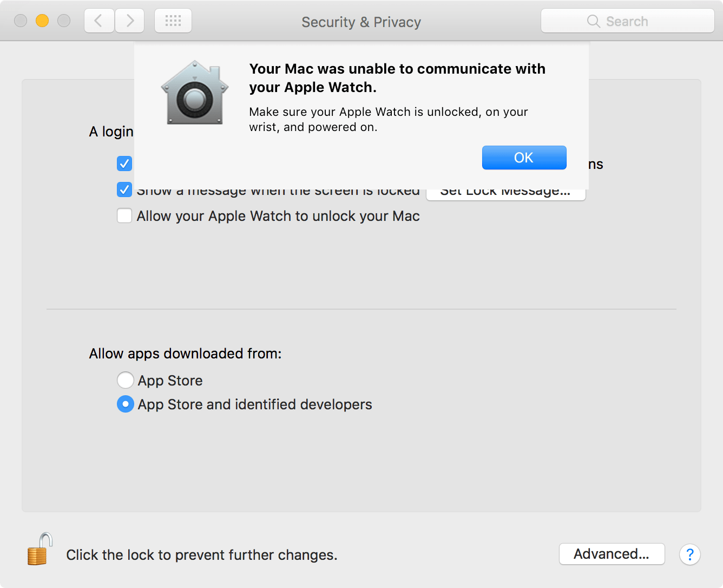Click the Search field in the toolbar

coord(628,21)
